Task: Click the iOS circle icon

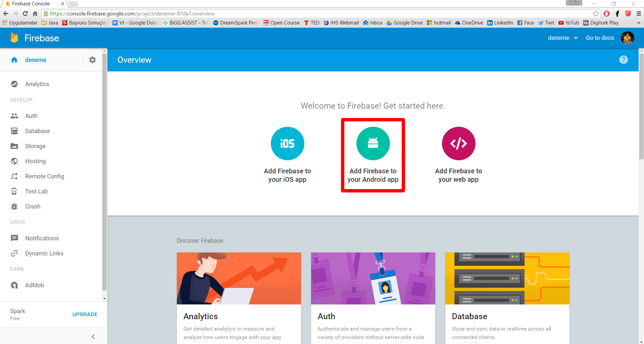Action: coord(287,144)
